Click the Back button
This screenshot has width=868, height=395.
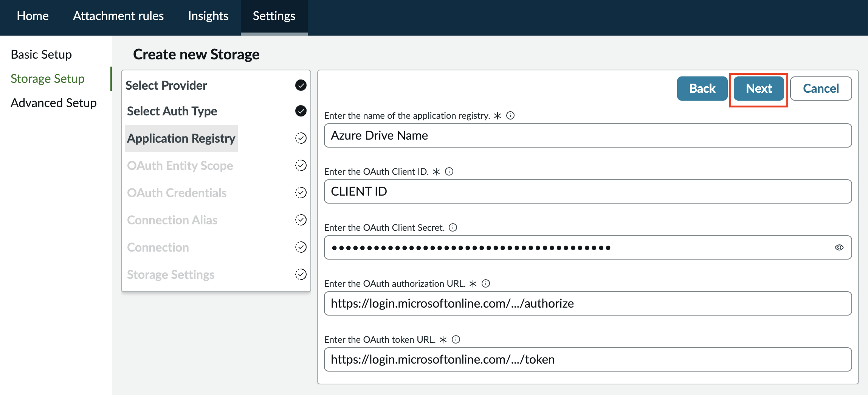[x=702, y=89]
